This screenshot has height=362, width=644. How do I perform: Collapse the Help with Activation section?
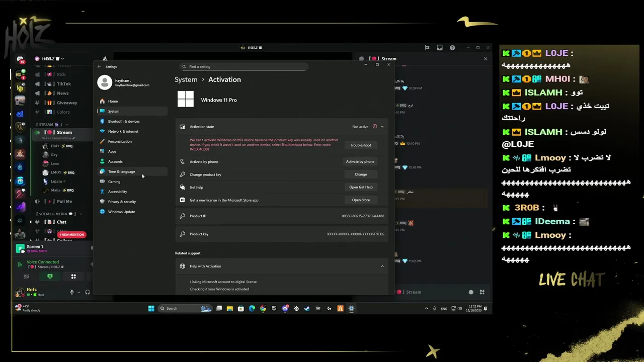tap(382, 266)
